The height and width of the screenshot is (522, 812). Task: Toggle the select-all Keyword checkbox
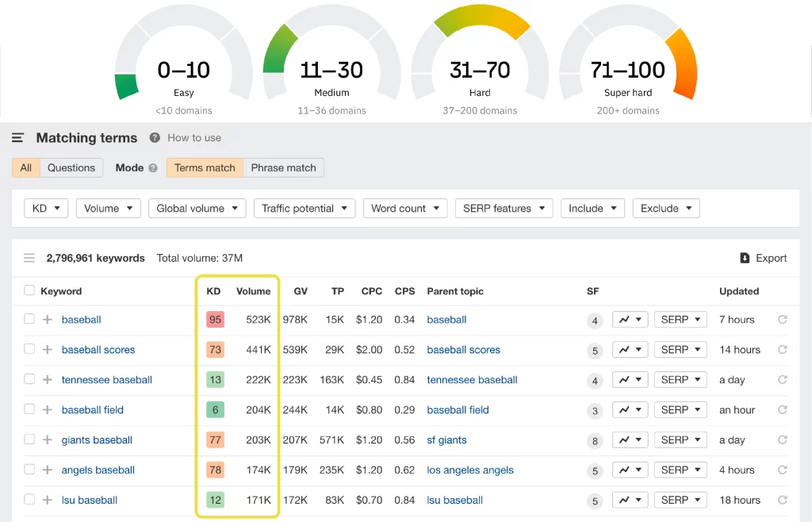pos(29,290)
